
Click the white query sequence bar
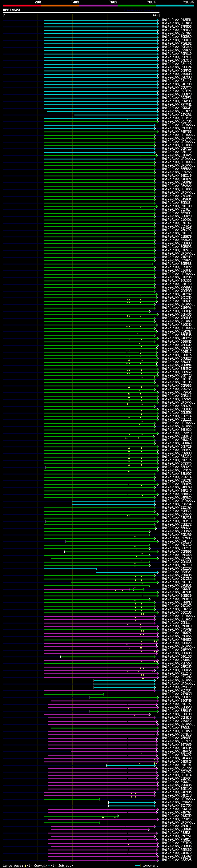click(x=81, y=13)
